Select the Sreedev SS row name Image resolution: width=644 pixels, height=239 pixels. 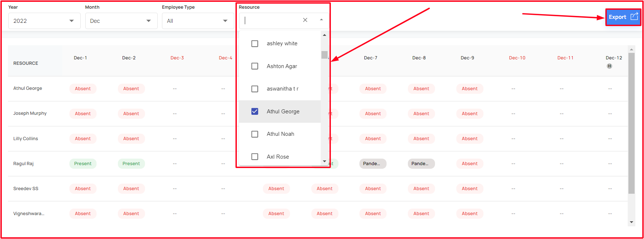click(x=26, y=189)
